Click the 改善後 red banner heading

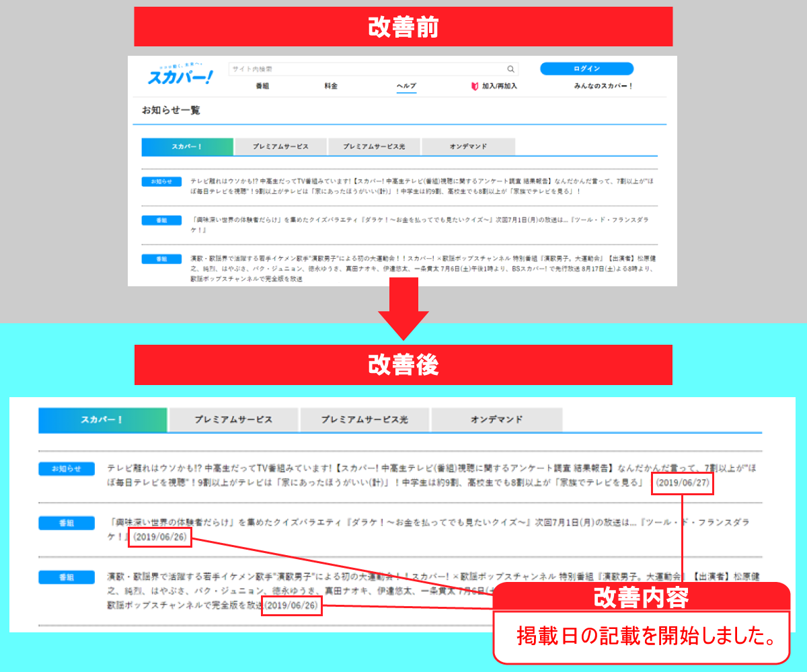point(403,365)
